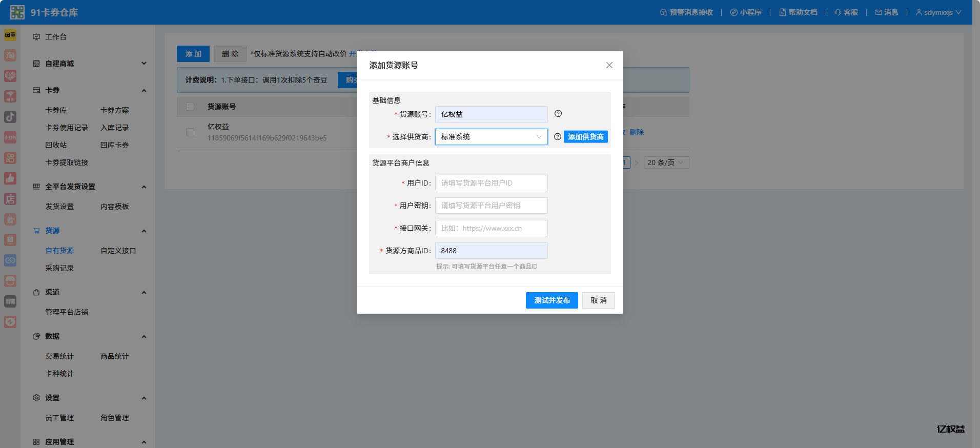This screenshot has width=980, height=448.
Task: Toggle the select-all checkbox in table header
Action: (x=190, y=107)
